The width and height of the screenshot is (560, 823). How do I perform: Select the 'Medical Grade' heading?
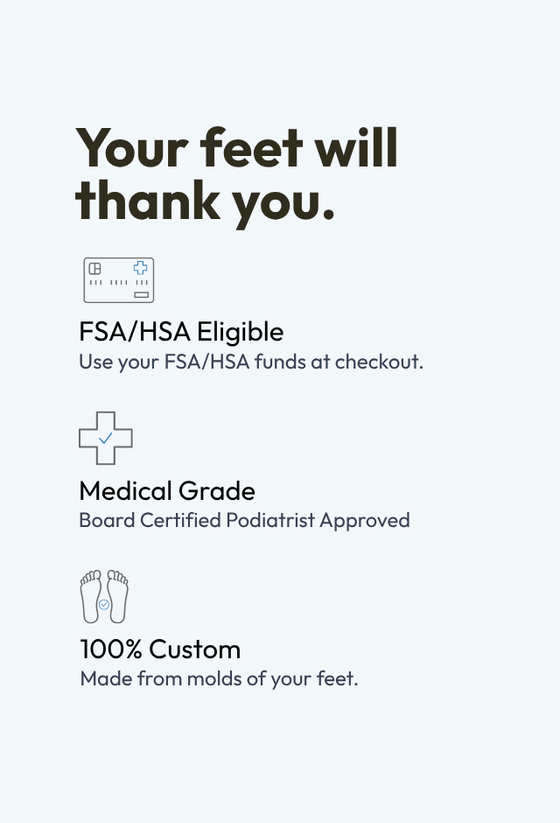167,491
